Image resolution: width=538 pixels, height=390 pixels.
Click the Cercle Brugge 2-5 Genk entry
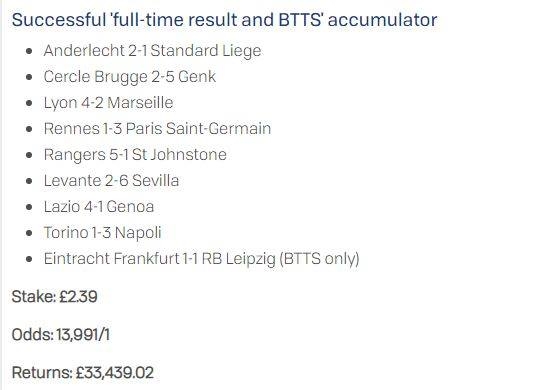click(x=130, y=76)
